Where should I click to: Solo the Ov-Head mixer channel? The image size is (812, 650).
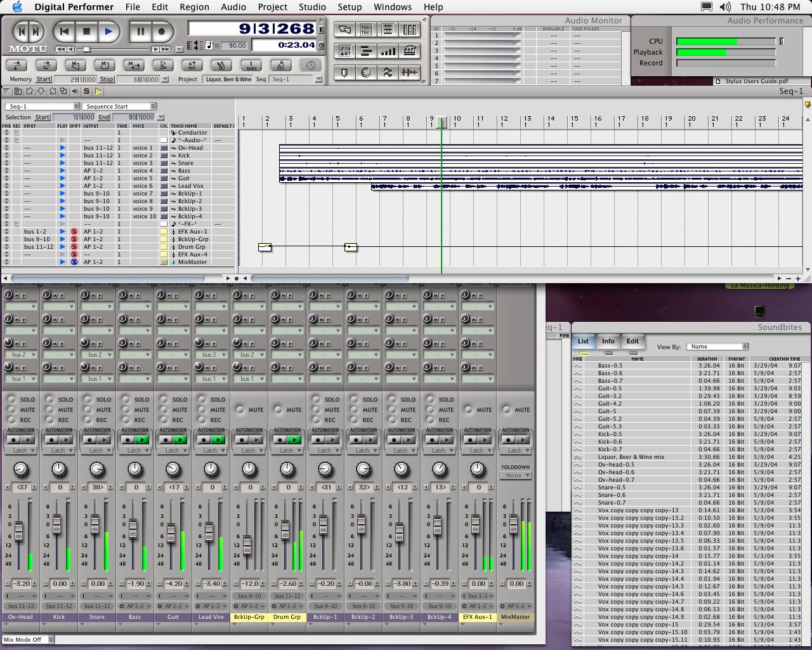[x=11, y=399]
